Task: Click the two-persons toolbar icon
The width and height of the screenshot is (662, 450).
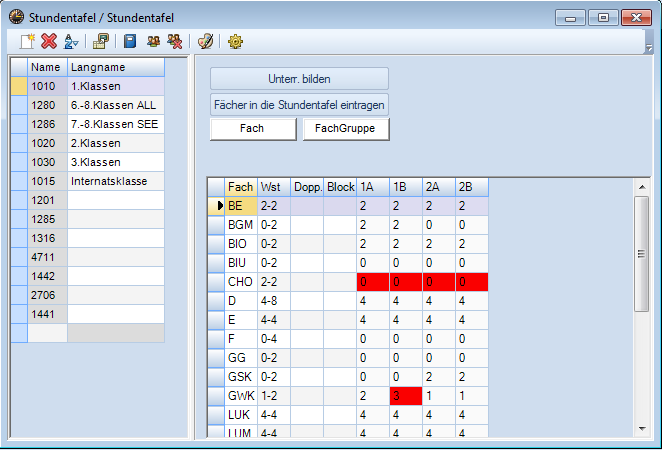Action: coord(154,41)
